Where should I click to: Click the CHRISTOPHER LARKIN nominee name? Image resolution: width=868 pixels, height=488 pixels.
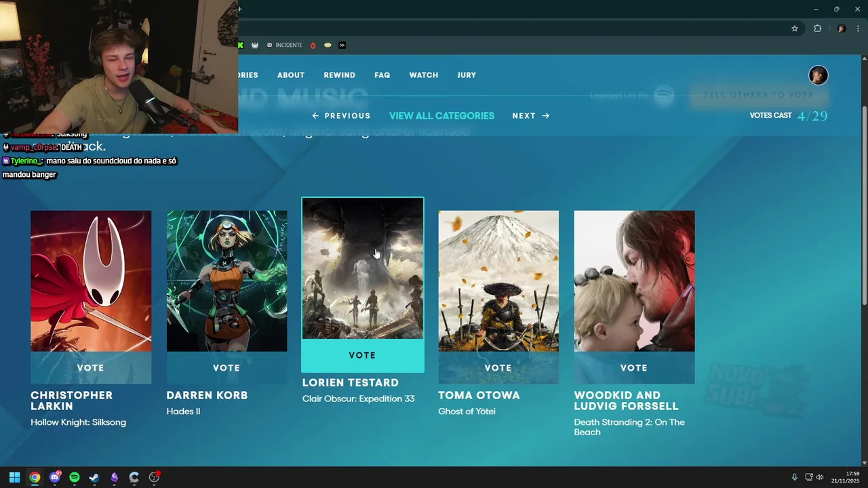72,401
